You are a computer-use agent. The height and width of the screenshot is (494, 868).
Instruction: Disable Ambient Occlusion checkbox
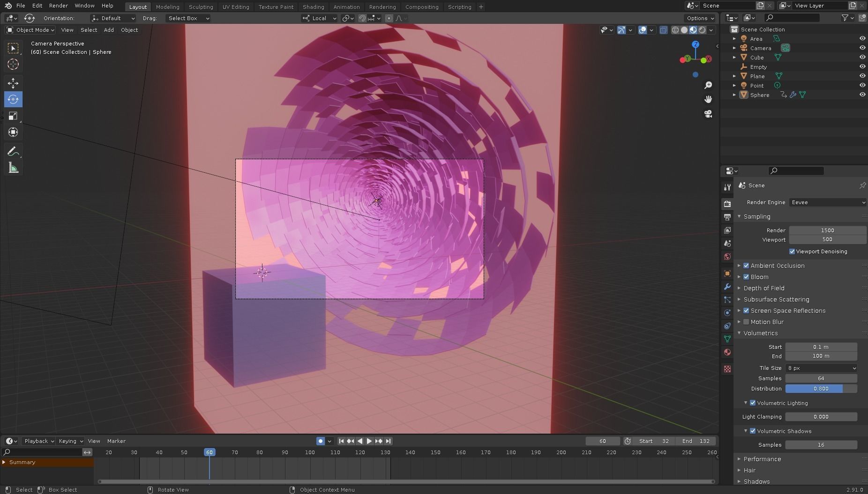[x=746, y=265]
